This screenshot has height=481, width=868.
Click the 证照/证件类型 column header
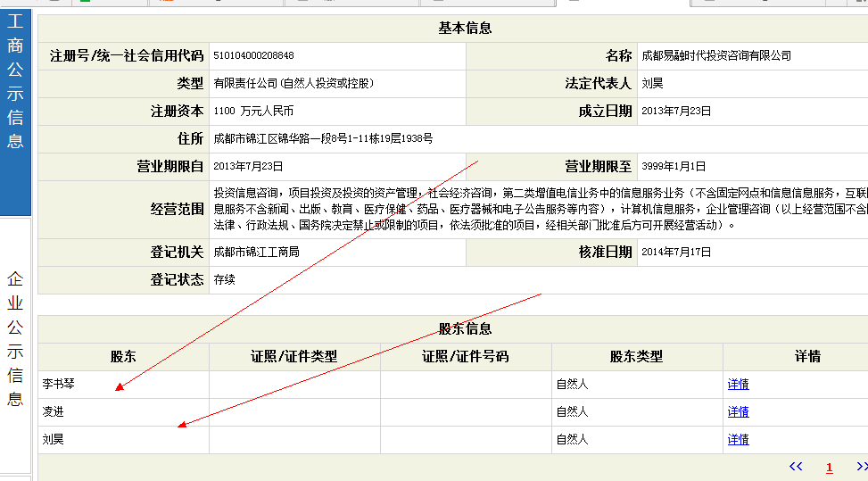(294, 356)
